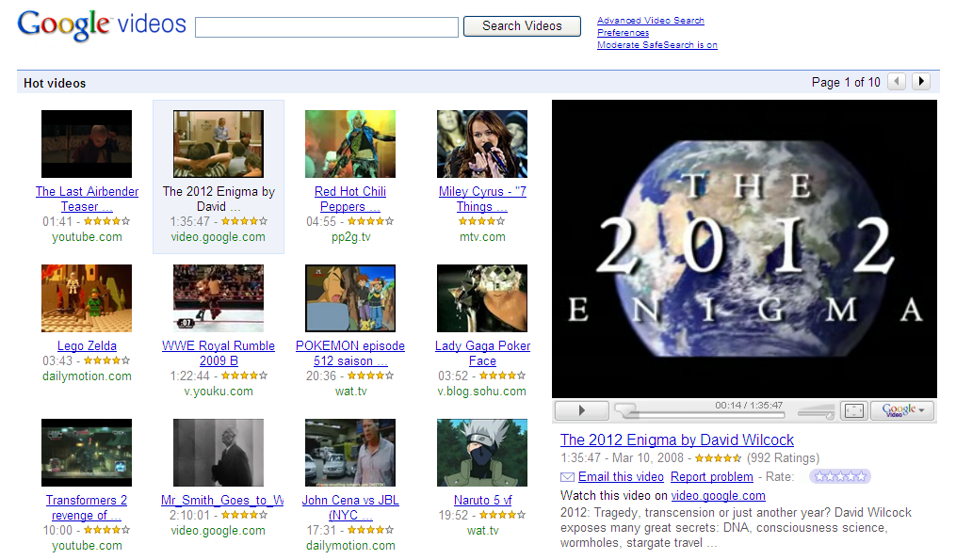Follow the Red Hot Chili Peppers title link
The width and height of the screenshot is (956, 560).
pyautogui.click(x=350, y=200)
